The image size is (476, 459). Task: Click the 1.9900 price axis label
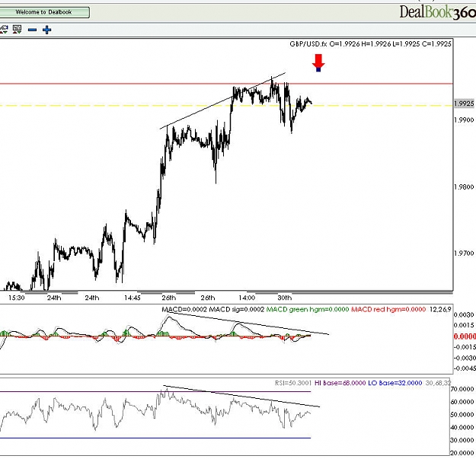tap(464, 120)
